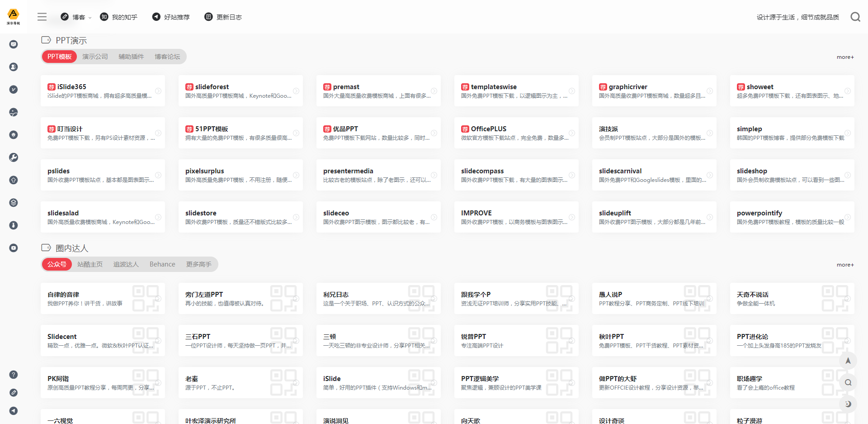Click the lightbulb sidebar icon
This screenshot has width=868, height=424.
[x=14, y=135]
